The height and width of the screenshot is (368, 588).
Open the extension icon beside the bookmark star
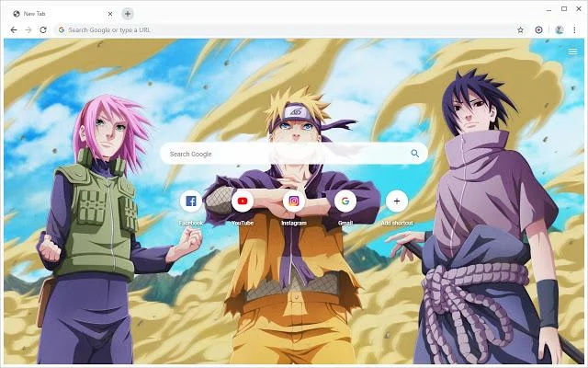539,29
